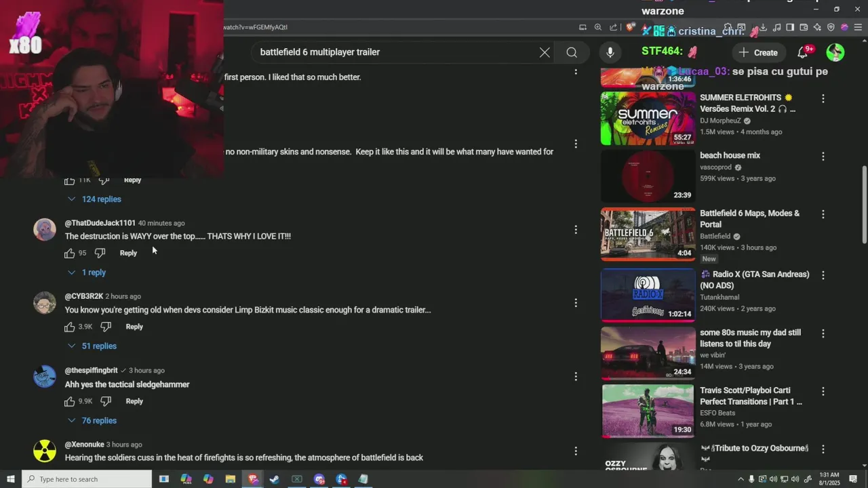
Task: Open File Explorer from taskbar
Action: tap(230, 479)
